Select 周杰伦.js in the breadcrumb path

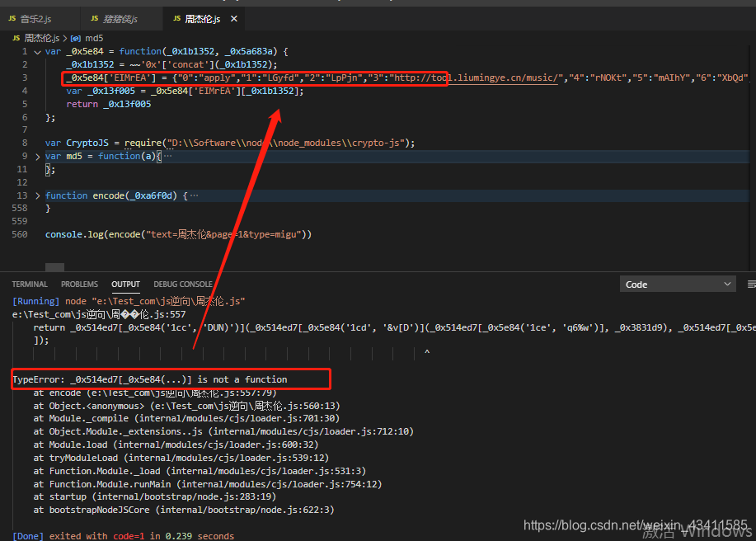tap(41, 38)
